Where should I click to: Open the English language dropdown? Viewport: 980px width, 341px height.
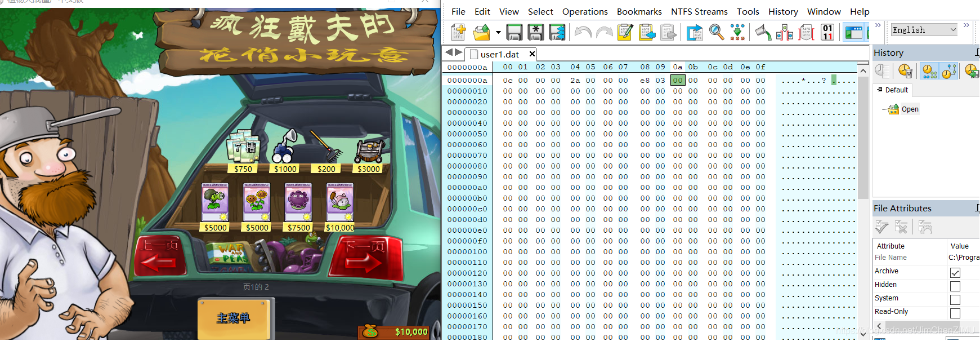(x=924, y=30)
